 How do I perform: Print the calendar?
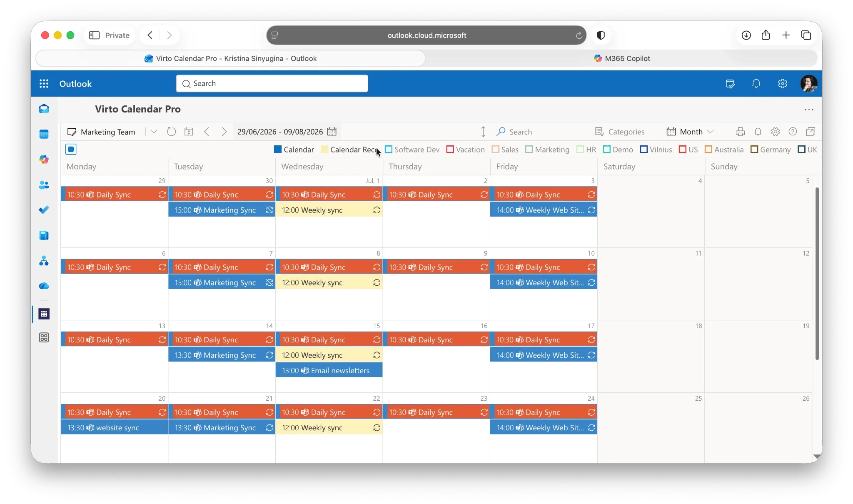click(x=740, y=132)
